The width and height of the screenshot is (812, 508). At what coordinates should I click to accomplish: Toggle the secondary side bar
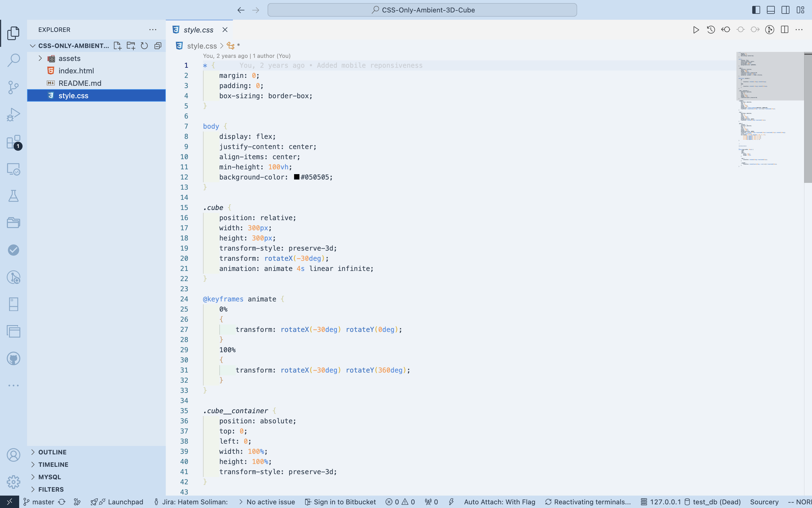(x=785, y=10)
